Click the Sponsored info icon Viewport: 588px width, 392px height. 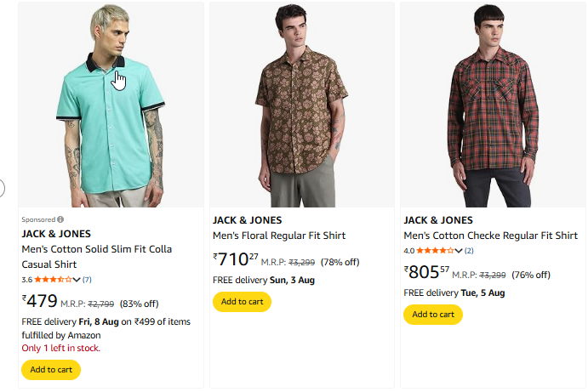coord(60,219)
